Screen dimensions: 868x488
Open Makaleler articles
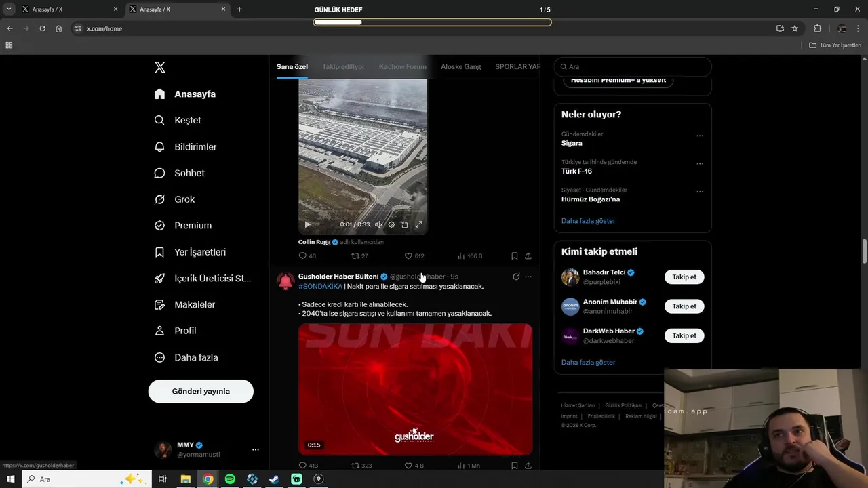(x=184, y=305)
